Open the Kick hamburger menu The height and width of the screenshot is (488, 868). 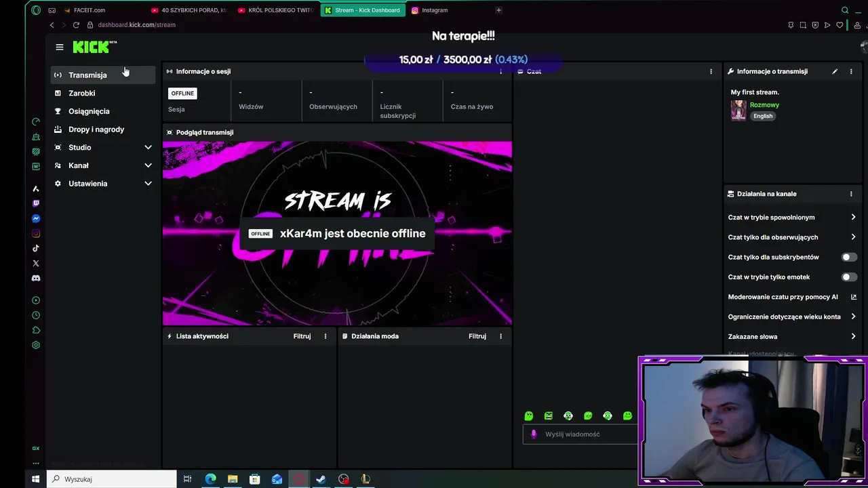[60, 47]
